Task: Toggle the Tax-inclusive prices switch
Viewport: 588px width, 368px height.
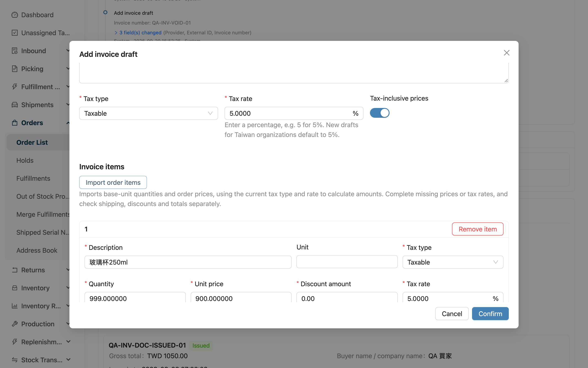Action: click(x=380, y=113)
